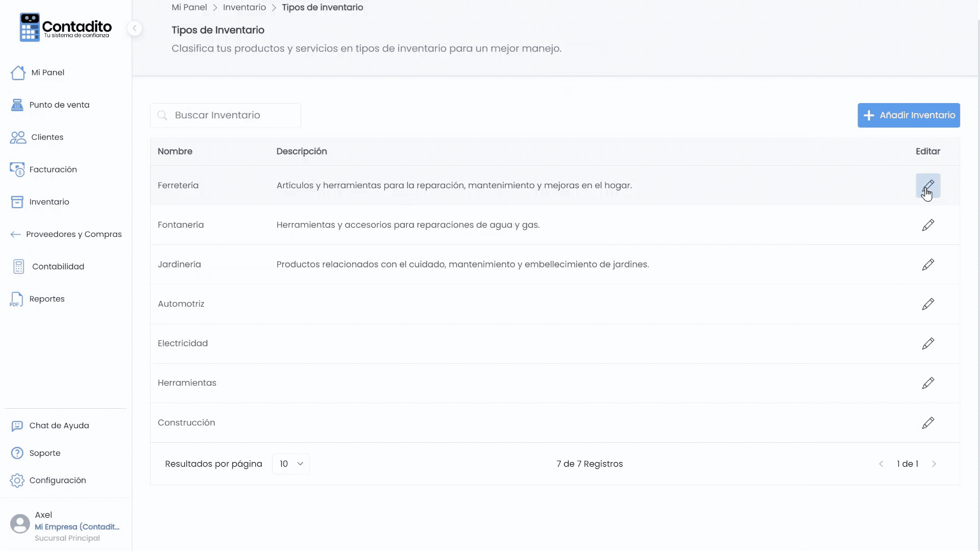980x551 pixels.
Task: Click the '7 de 7 Registros' text
Action: (590, 464)
